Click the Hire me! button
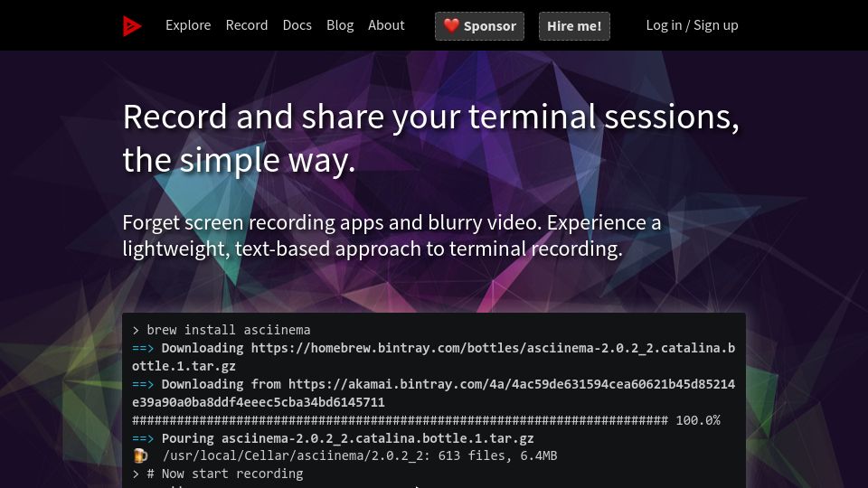Screen dimensions: 868x488 574,26
